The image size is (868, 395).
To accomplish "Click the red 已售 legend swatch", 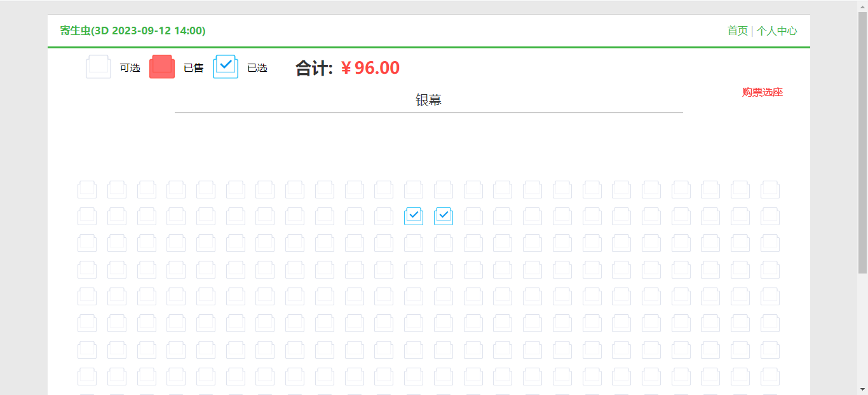I will tap(162, 67).
